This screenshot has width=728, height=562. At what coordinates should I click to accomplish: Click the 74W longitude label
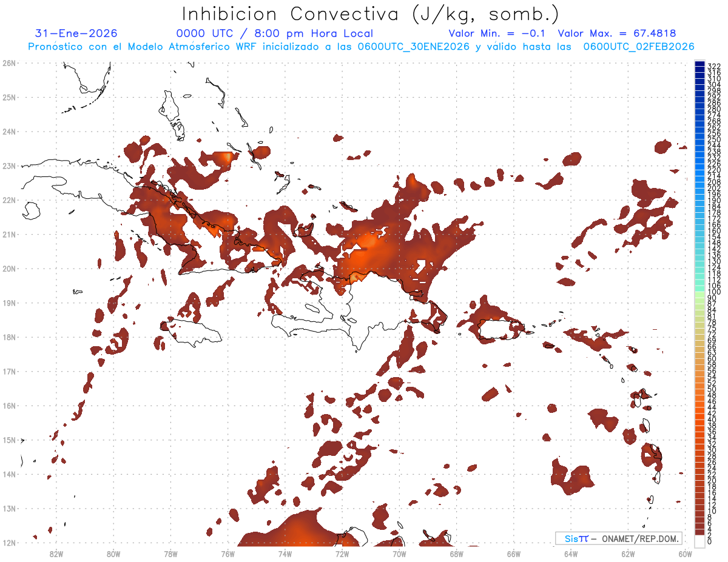(x=285, y=554)
